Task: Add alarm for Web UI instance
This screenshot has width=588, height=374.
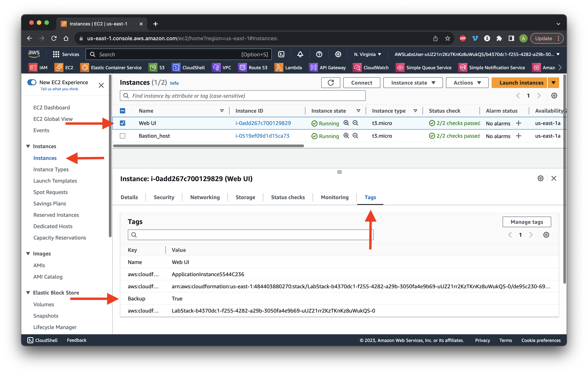Action: pos(518,123)
